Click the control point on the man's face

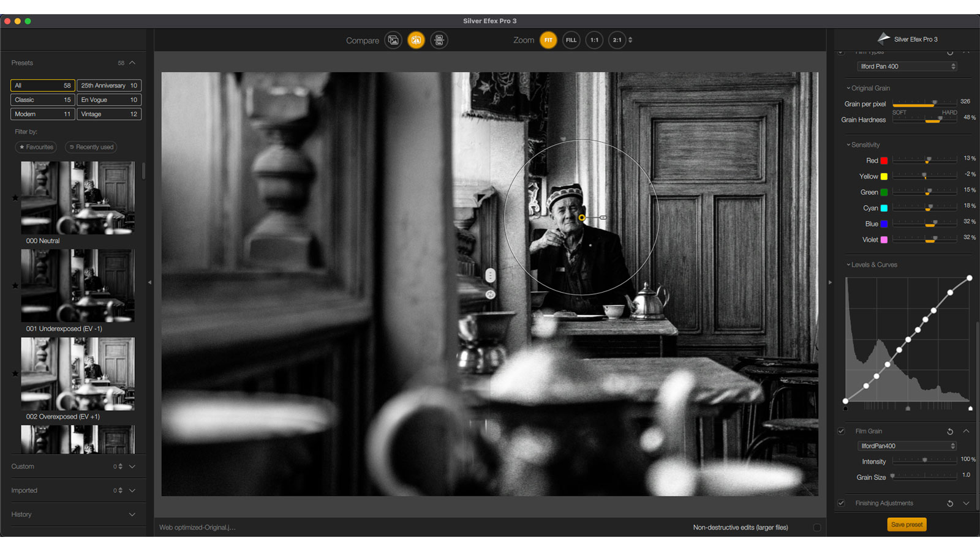[582, 217]
